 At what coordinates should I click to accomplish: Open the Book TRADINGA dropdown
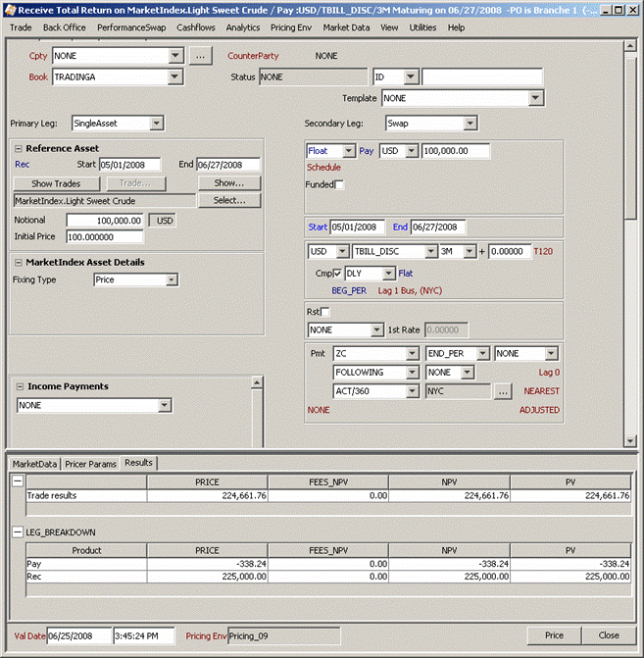174,76
